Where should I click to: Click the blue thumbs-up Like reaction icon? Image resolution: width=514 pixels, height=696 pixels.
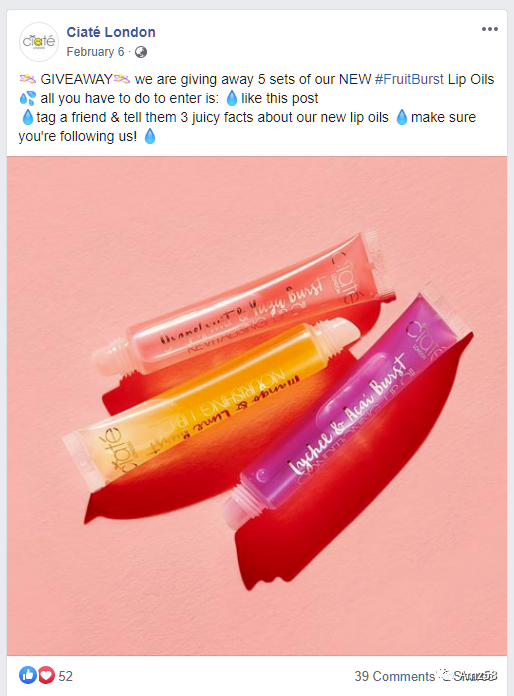tap(28, 675)
